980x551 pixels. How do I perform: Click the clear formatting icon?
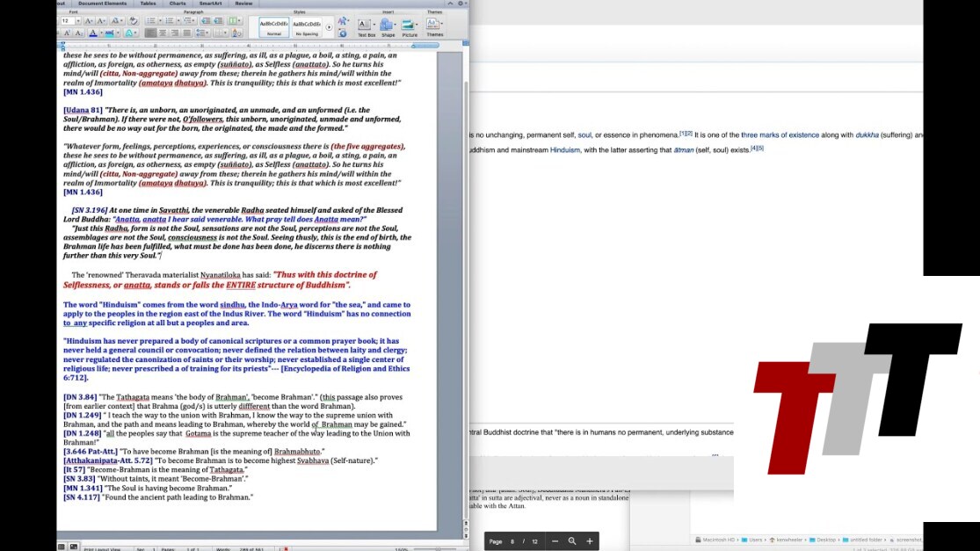pos(134,20)
